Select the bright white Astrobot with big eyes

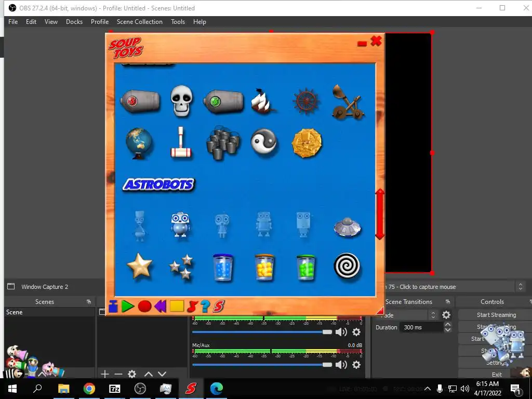click(x=180, y=224)
